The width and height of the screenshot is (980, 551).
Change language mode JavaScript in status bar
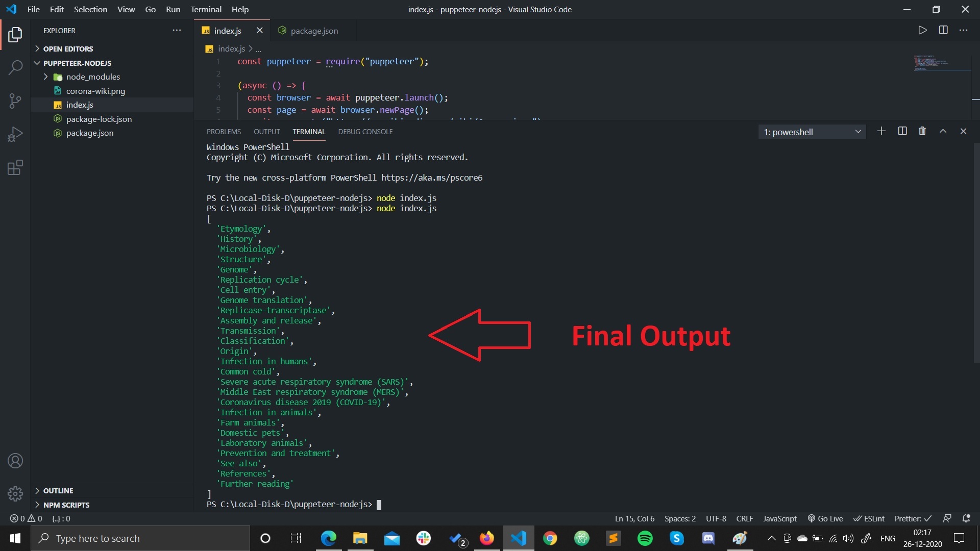pyautogui.click(x=779, y=518)
